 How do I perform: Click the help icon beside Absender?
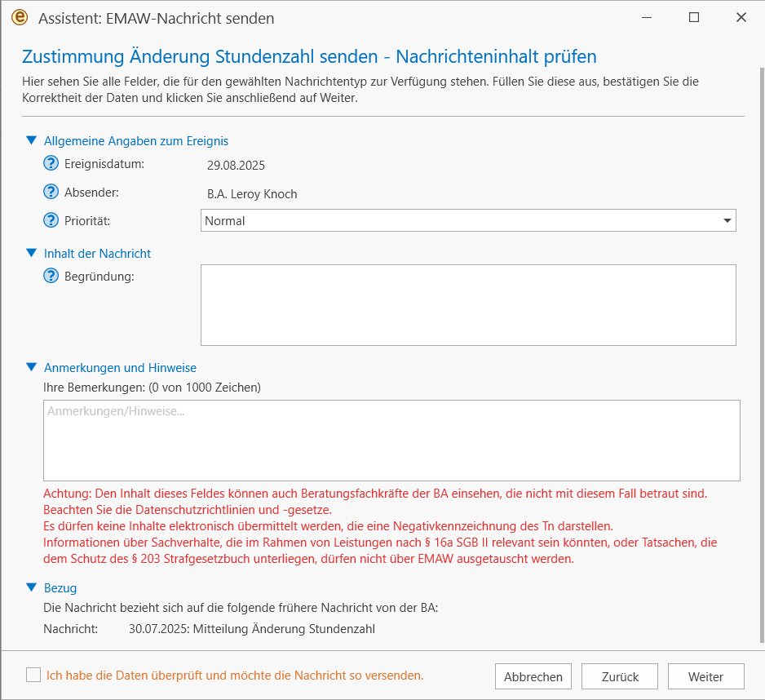point(51,192)
